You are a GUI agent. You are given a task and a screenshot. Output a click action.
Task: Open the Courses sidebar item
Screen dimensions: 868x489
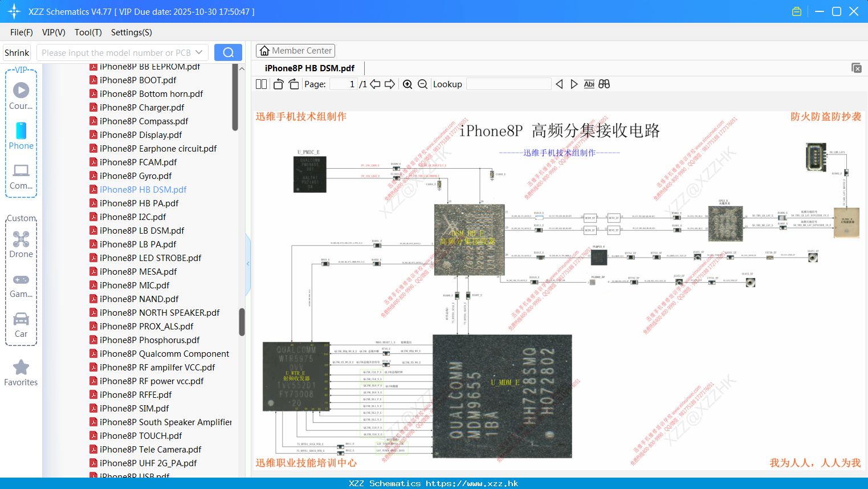[x=21, y=96]
